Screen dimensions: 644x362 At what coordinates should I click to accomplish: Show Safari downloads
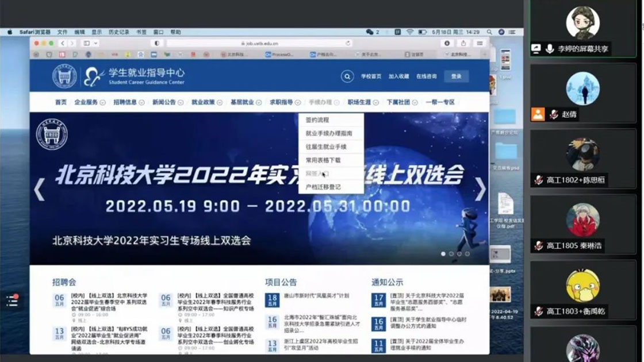click(x=447, y=43)
